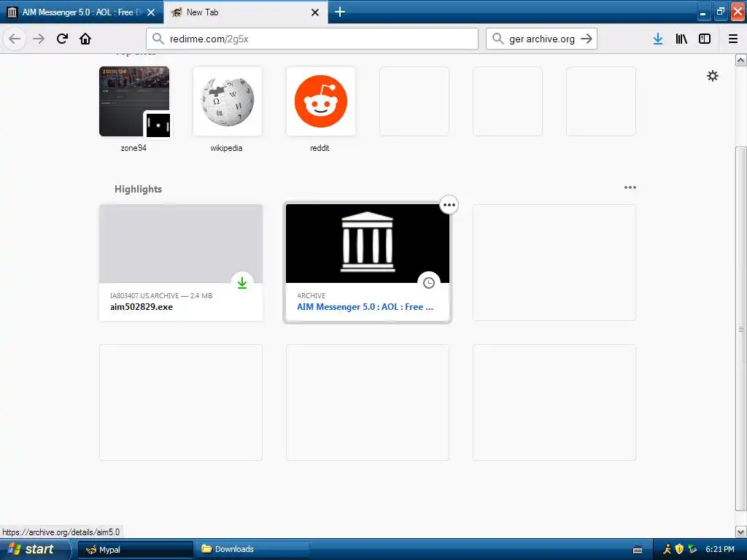747x560 pixels.
Task: Click the scrollbar up arrow
Action: click(x=741, y=61)
